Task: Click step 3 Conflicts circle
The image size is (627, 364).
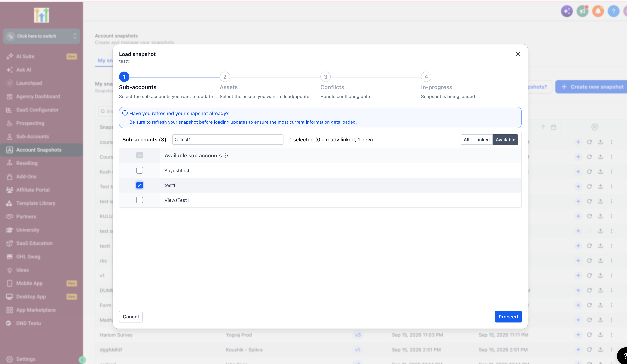Action: pos(325,77)
